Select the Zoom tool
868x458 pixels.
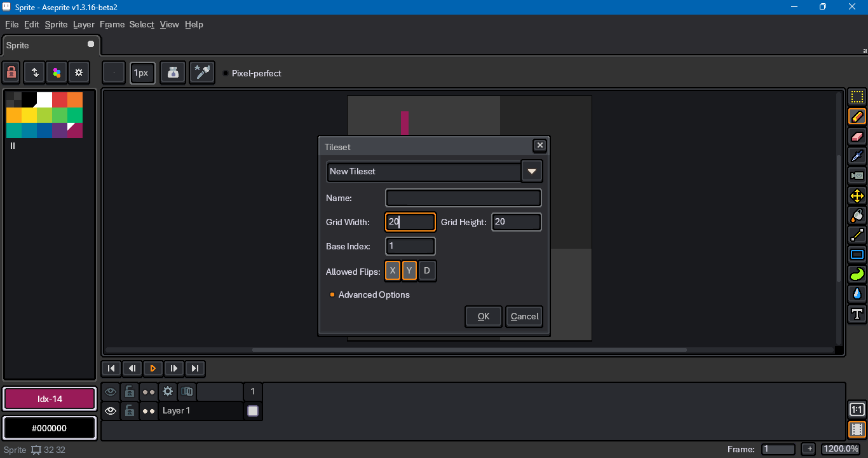[857, 176]
